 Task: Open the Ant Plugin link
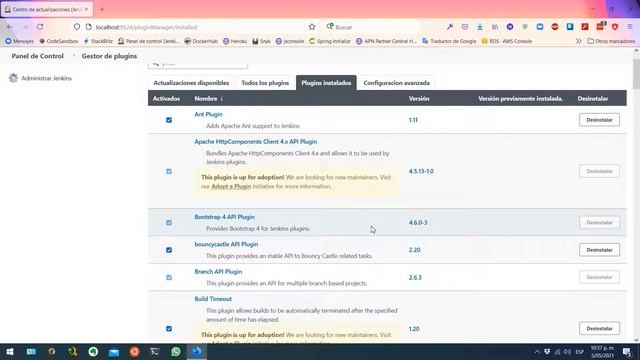click(208, 114)
